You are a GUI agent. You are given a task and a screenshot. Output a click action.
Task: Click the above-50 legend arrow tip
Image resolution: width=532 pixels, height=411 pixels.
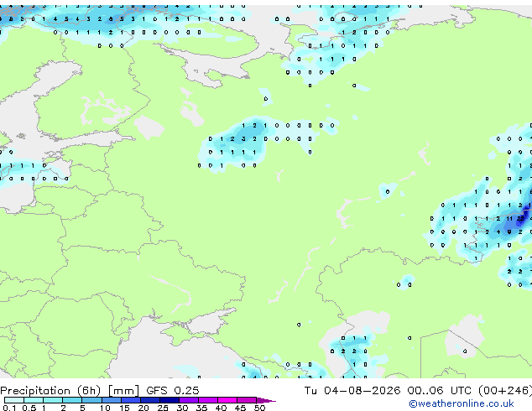(266, 400)
